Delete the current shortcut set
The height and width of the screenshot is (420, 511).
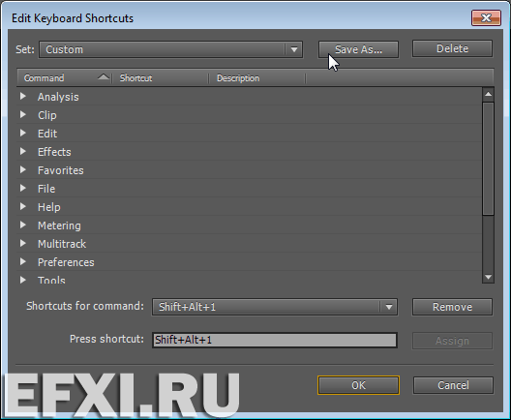(x=452, y=49)
